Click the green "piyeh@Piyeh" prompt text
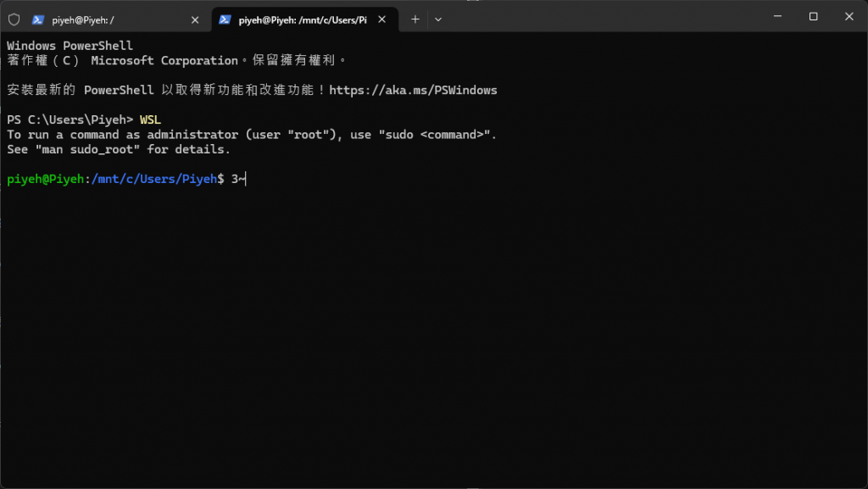 pyautogui.click(x=46, y=179)
